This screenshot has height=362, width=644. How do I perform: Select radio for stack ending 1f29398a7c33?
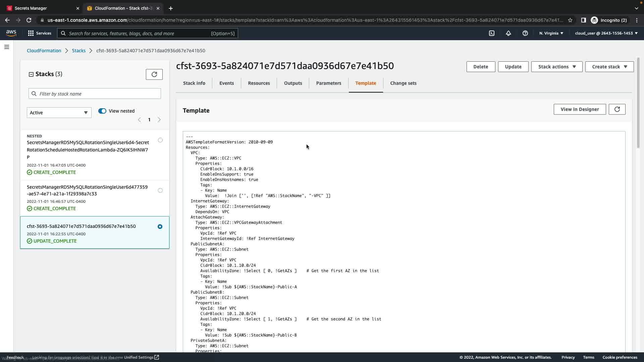pos(160,190)
